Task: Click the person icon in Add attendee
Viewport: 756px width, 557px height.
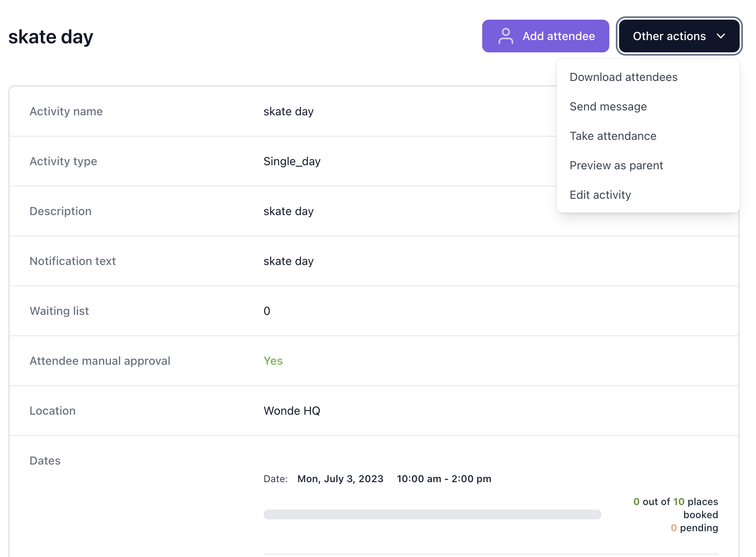Action: tap(505, 36)
